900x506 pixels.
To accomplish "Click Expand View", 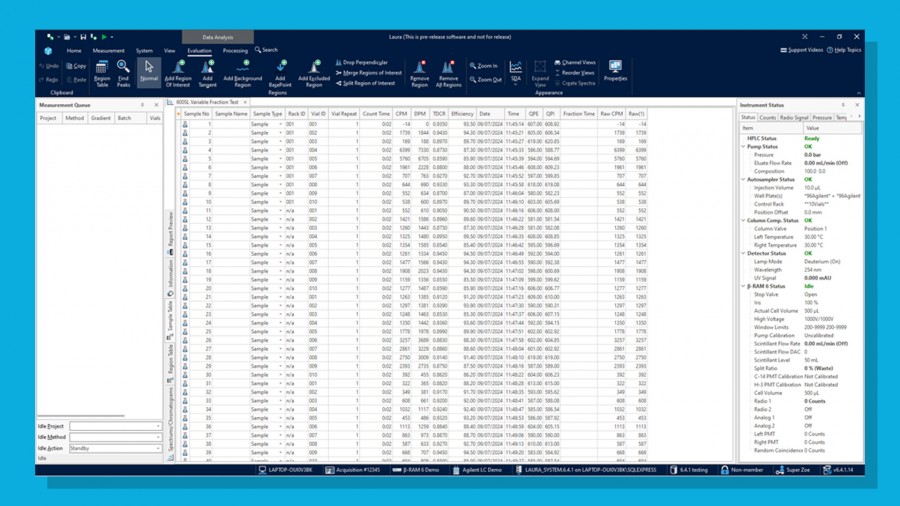I will 540,73.
